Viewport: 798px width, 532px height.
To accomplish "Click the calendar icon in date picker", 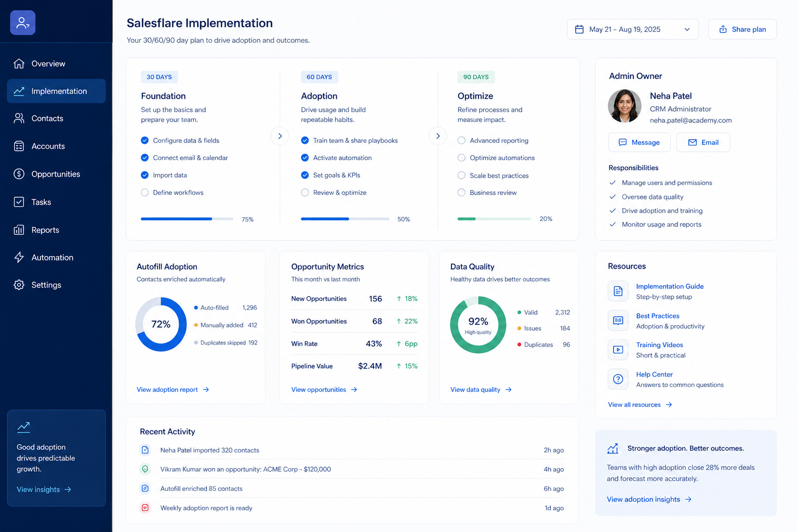I will (x=579, y=29).
